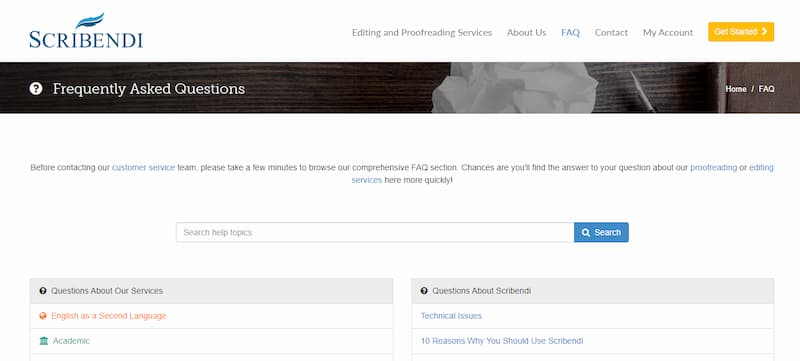The height and width of the screenshot is (361, 800).
Task: Follow the customer service link
Action: pyautogui.click(x=143, y=167)
